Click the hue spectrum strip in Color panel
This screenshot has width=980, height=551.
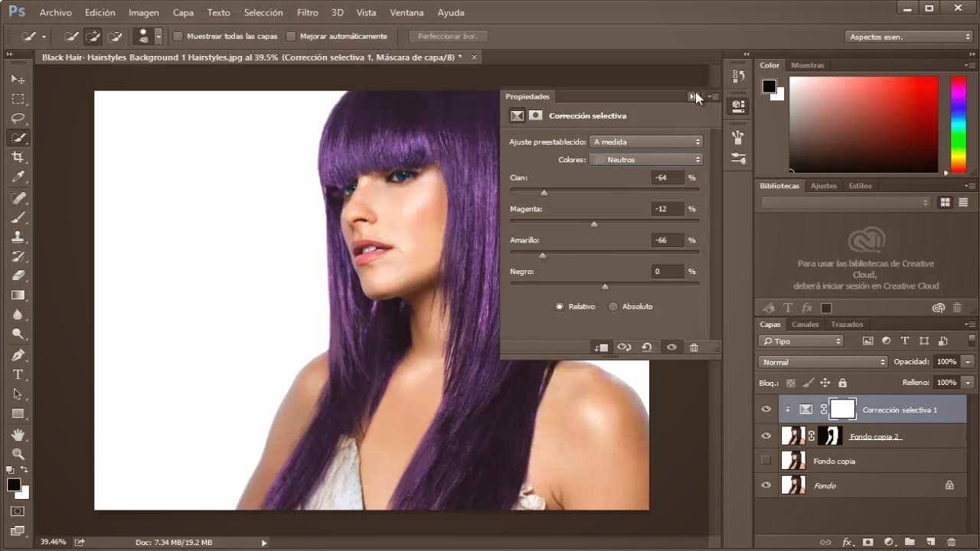click(x=958, y=125)
